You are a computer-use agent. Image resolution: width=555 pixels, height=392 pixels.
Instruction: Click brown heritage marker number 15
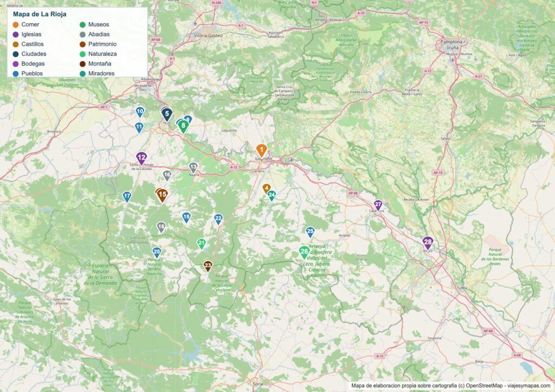tap(163, 195)
